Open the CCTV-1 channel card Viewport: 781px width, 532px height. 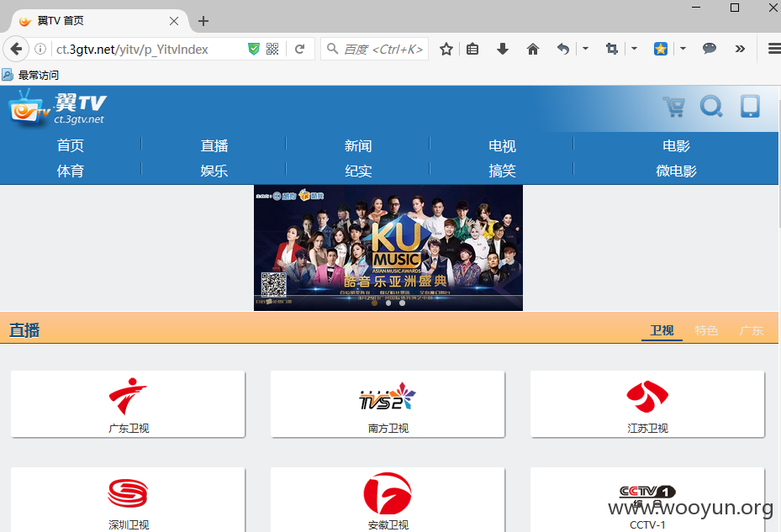[647, 499]
